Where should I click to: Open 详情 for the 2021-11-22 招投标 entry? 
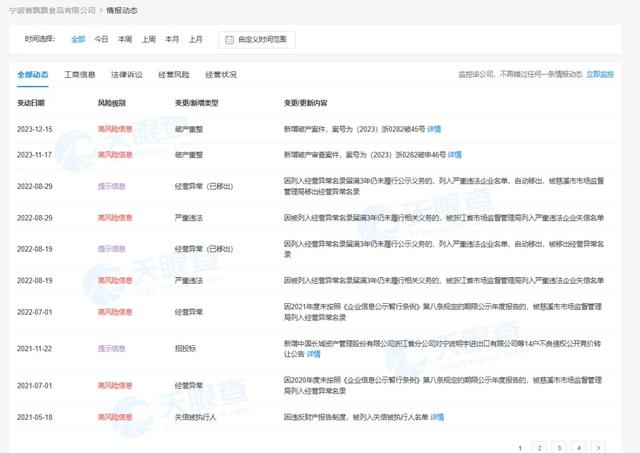click(310, 353)
